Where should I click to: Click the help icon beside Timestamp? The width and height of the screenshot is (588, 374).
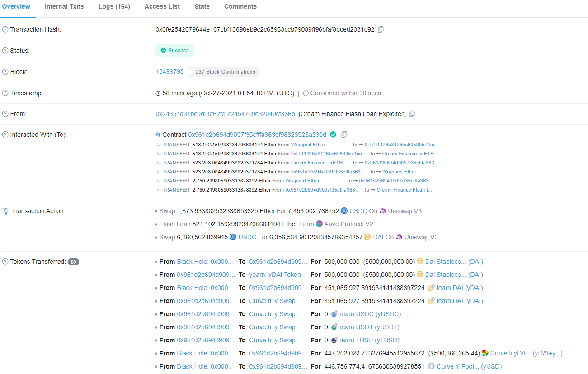pos(5,93)
